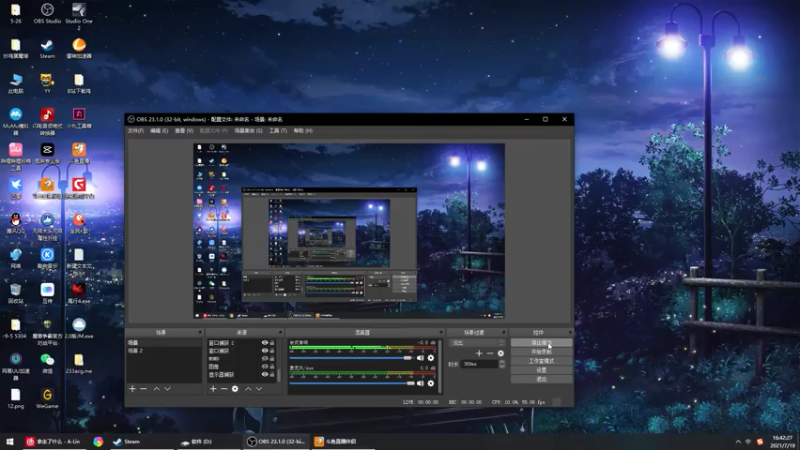The image size is (800, 450).
Task: Open the 场景集合(S) menu
Action: pyautogui.click(x=248, y=131)
